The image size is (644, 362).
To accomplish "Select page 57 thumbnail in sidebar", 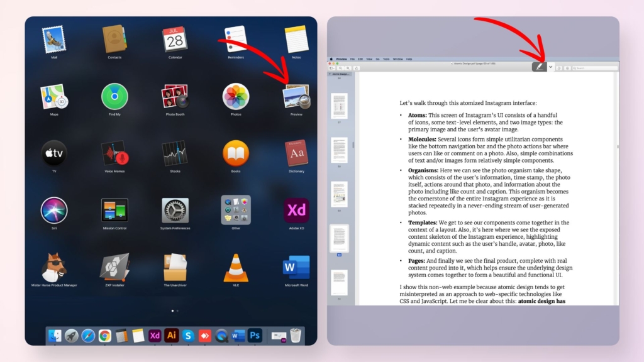I will (x=339, y=106).
